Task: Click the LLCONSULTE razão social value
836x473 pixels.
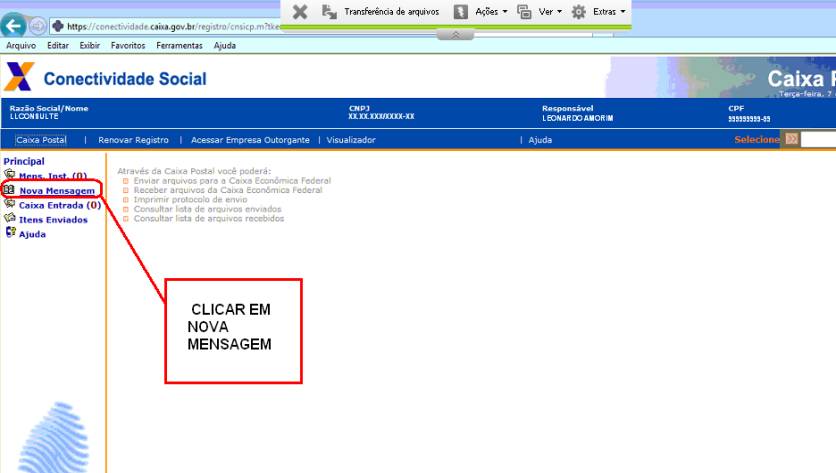Action: [x=34, y=116]
